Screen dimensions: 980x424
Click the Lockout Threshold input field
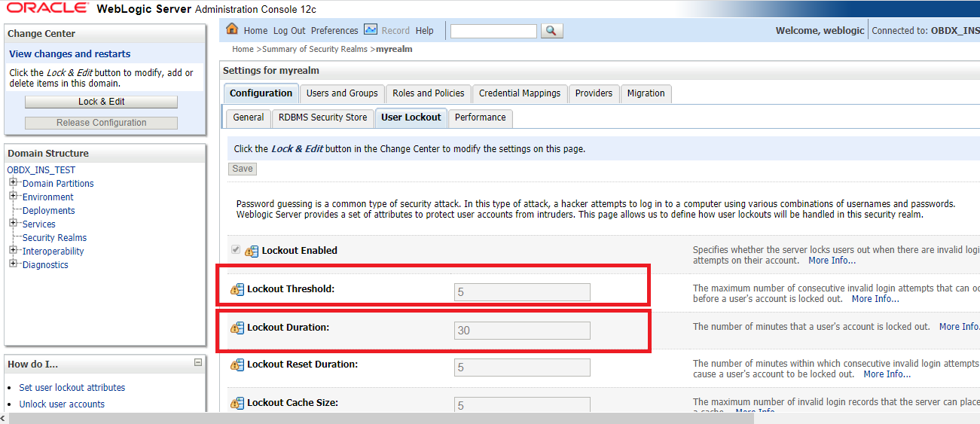pyautogui.click(x=522, y=292)
